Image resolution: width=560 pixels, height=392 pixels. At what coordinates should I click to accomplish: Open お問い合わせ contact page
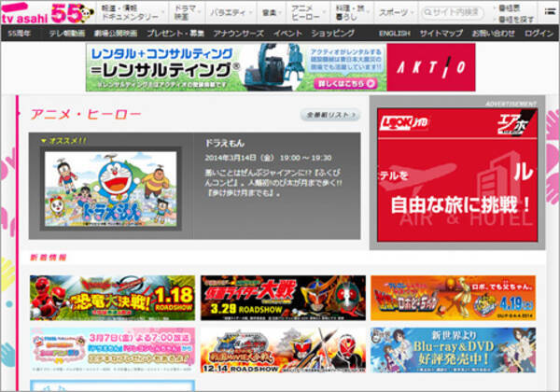pos(493,34)
